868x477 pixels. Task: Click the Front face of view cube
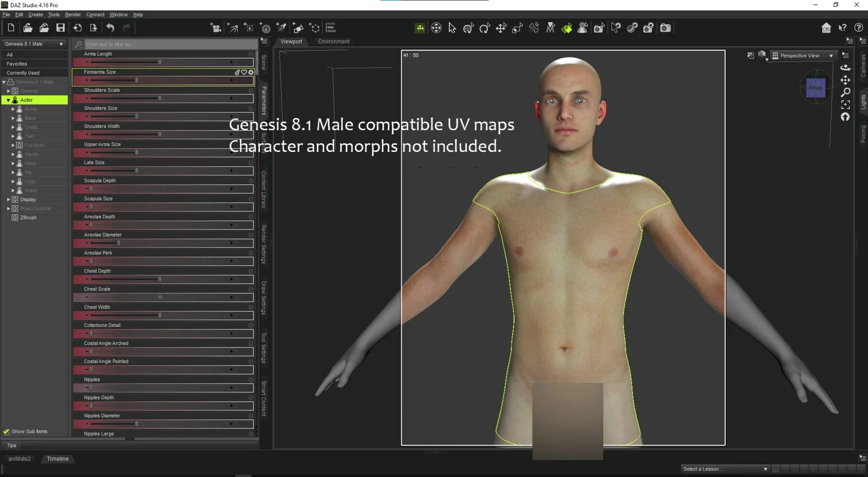pos(815,88)
